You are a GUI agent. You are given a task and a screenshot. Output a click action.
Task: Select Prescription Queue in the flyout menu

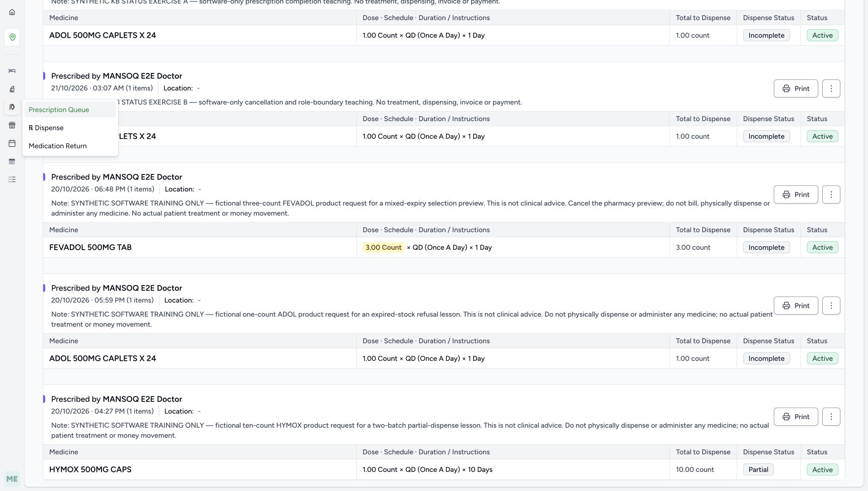point(70,110)
